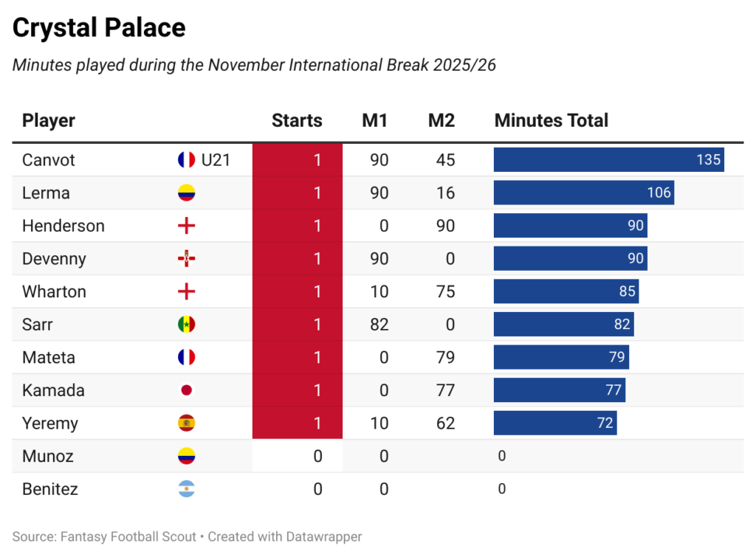Select the Spain flag beside Yeremy
The image size is (756, 557).
[x=186, y=423]
